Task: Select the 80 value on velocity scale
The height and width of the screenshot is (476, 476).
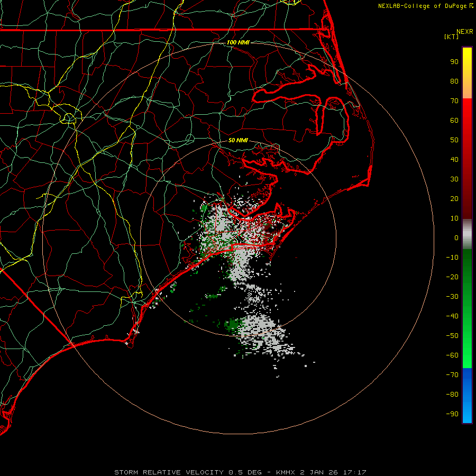Action: point(454,81)
